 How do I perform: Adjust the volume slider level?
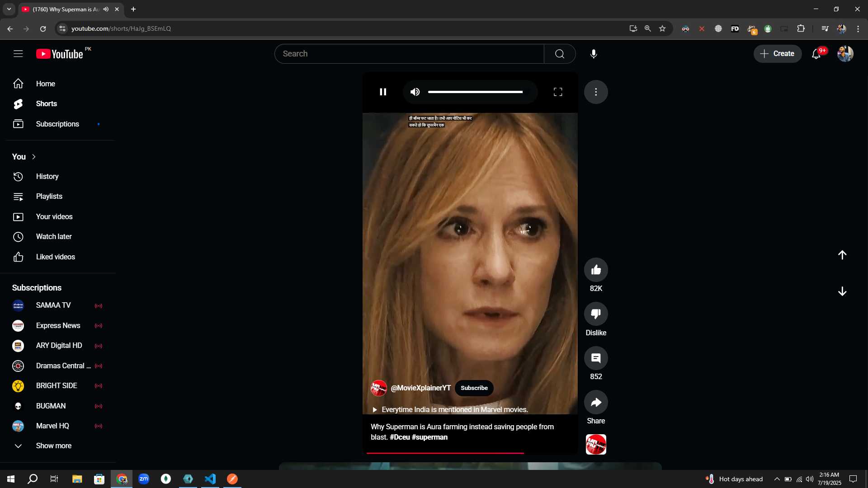click(x=476, y=92)
